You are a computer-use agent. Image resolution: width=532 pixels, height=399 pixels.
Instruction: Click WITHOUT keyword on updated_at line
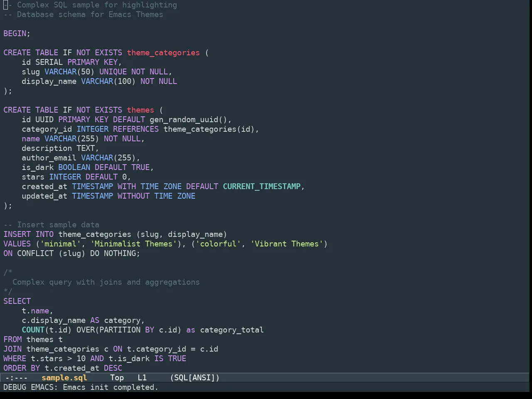[133, 196]
